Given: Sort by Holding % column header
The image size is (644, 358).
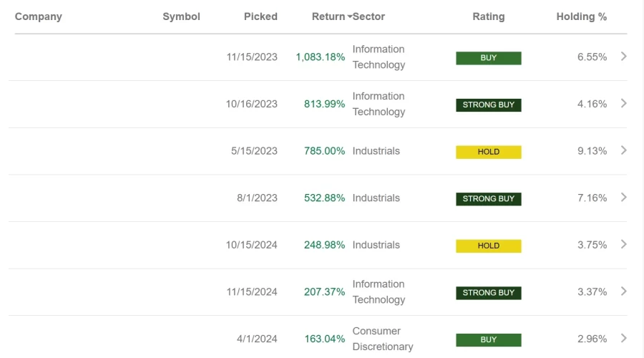Looking at the screenshot, I should [x=581, y=16].
